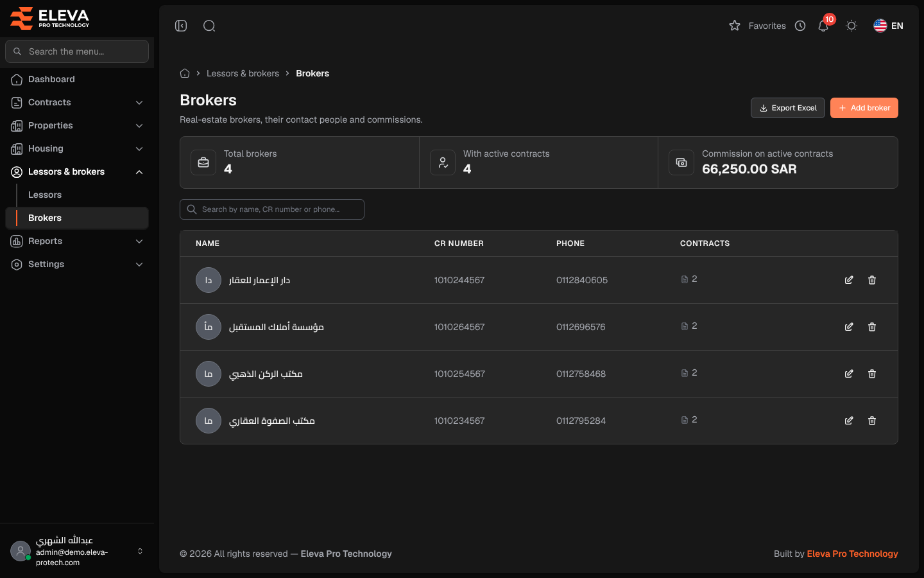Edit broker دار الإعمار للعقار
This screenshot has height=578, width=924.
click(849, 280)
